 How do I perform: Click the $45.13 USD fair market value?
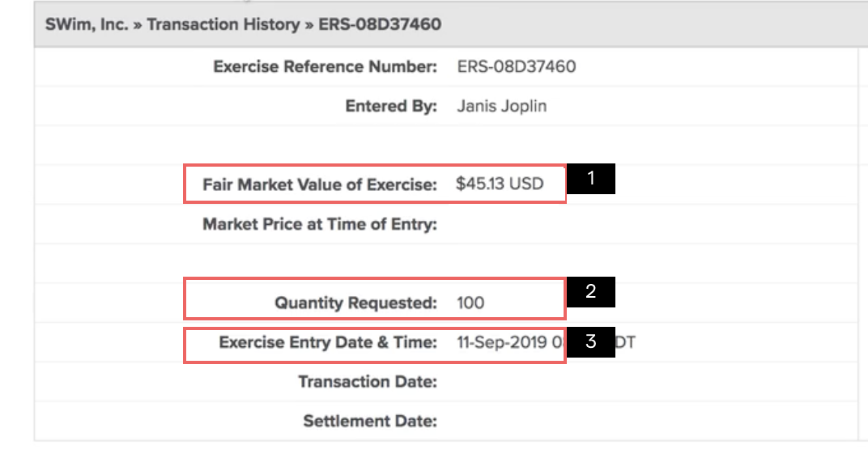(500, 184)
